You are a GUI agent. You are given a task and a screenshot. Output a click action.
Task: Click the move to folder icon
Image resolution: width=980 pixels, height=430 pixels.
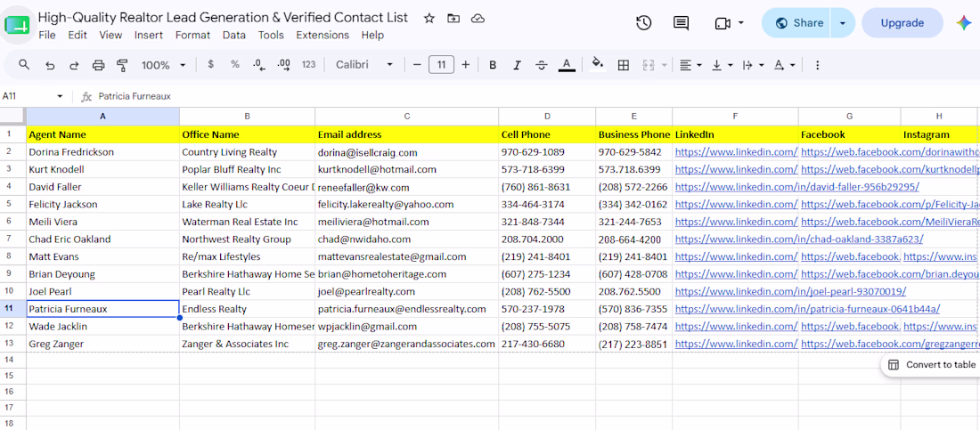tap(453, 18)
